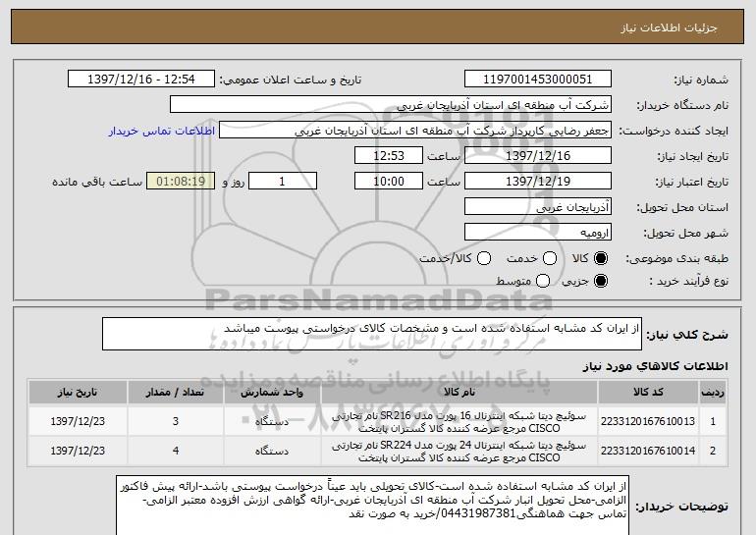Click quantity 4 in row 2

tap(176, 451)
